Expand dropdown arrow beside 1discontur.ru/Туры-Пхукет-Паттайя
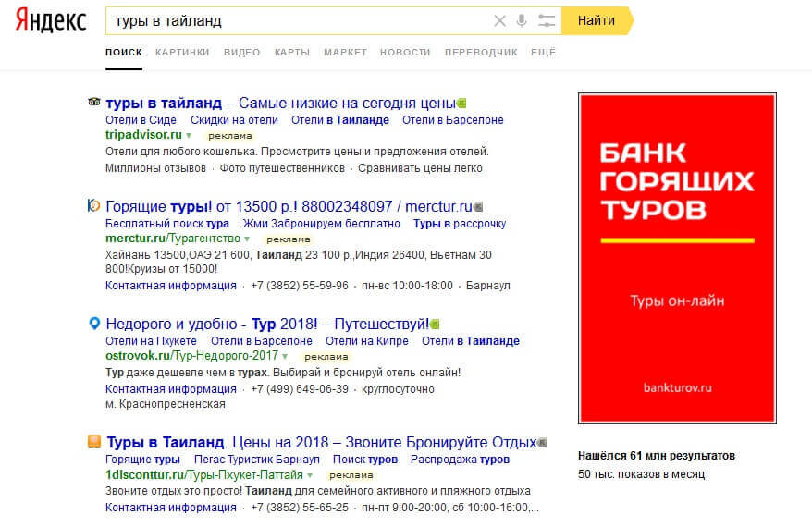 (310, 475)
